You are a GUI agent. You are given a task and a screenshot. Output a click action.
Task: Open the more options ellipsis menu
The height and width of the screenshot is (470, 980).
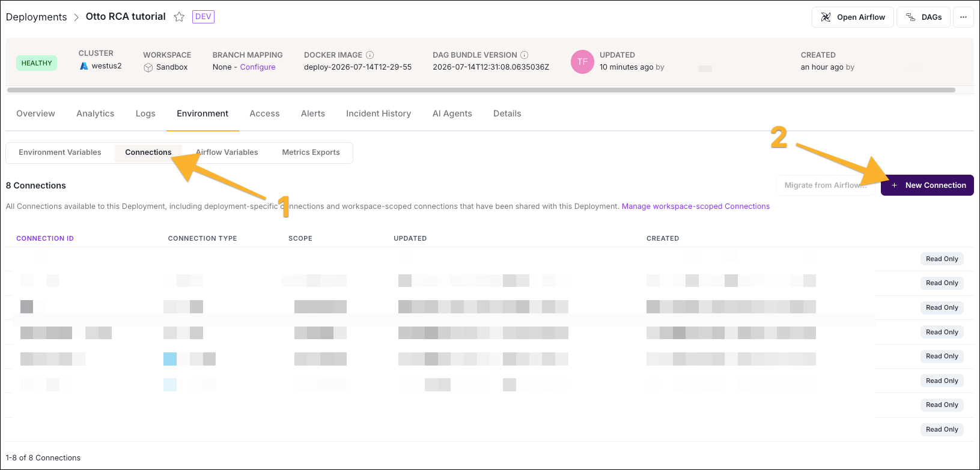point(963,17)
